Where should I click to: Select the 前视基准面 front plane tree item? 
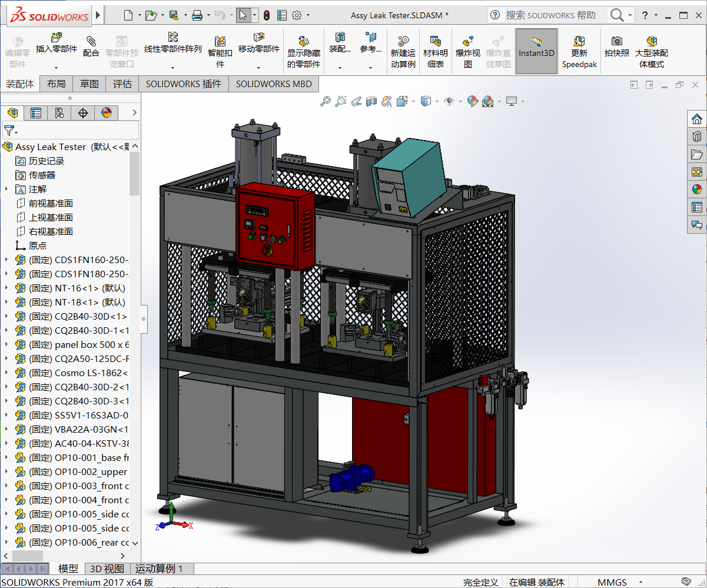point(51,204)
